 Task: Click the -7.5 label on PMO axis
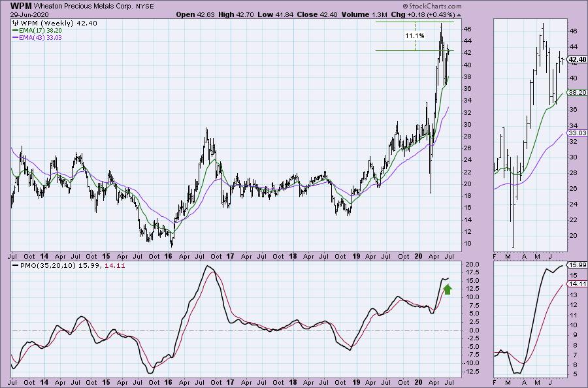(x=473, y=355)
